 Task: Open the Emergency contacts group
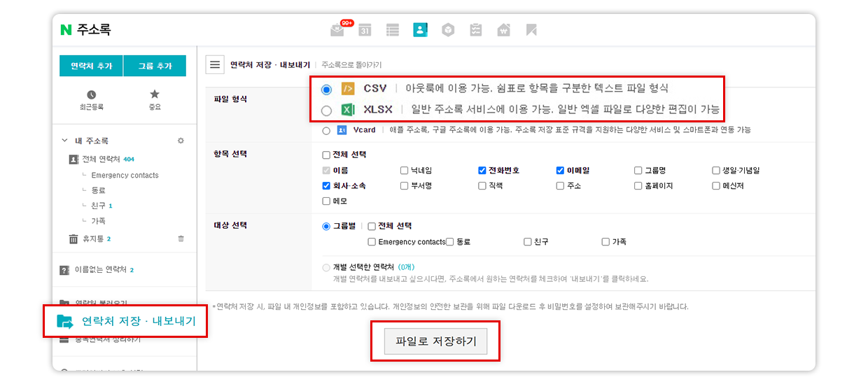click(x=125, y=176)
